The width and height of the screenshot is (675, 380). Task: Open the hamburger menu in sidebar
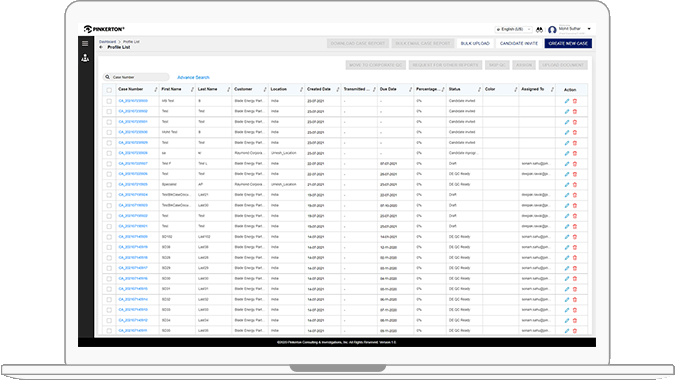(x=85, y=43)
